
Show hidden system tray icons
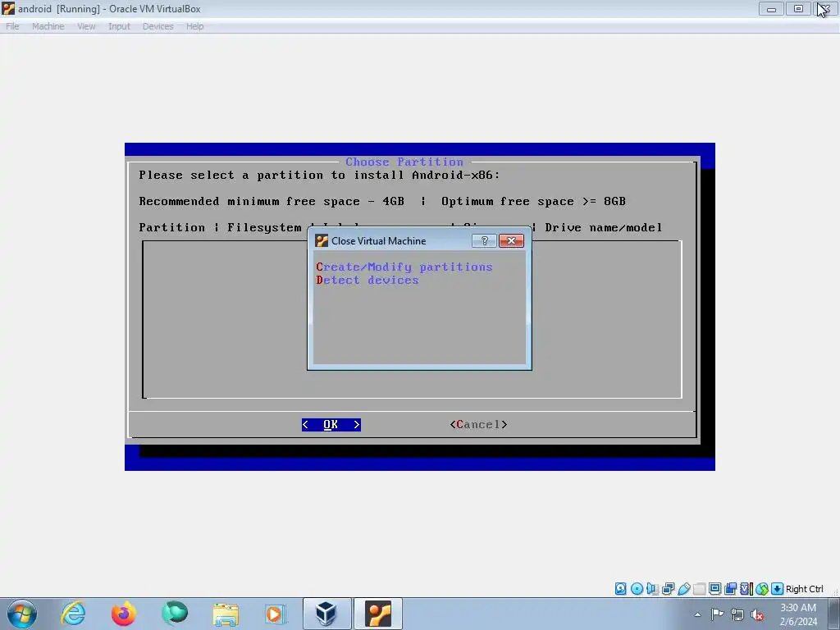coord(697,614)
